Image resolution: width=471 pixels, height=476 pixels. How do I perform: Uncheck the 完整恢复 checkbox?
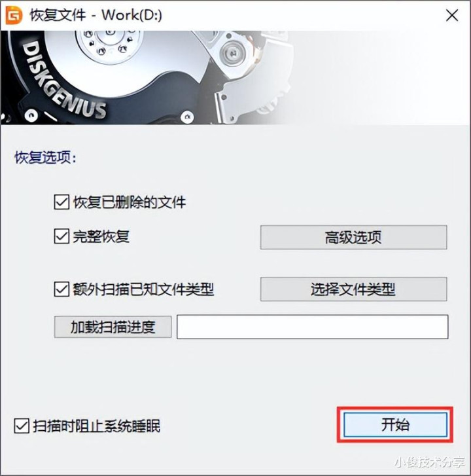(61, 236)
